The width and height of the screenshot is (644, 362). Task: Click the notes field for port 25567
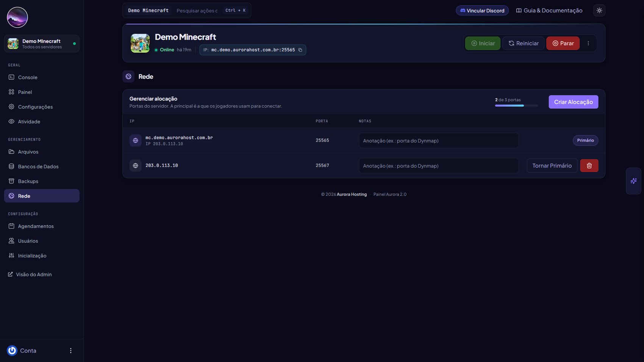coord(439,165)
